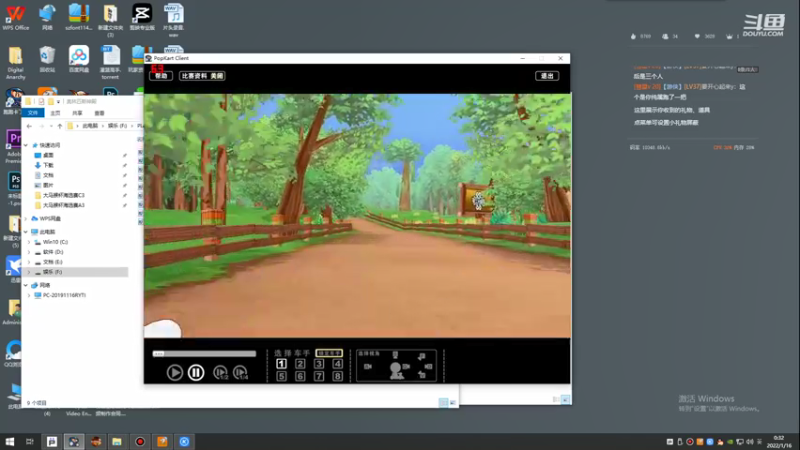This screenshot has width=800, height=450.
Task: Switch Explorer to details view layout
Action: [443, 403]
